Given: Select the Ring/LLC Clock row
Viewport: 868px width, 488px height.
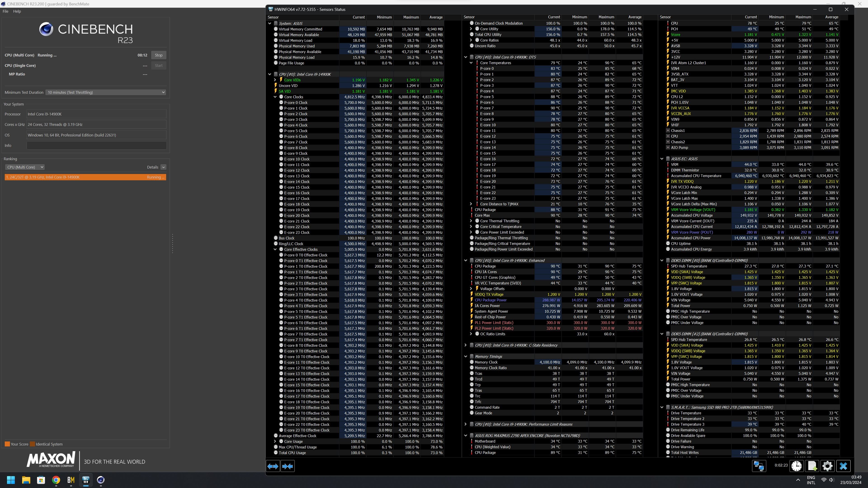Looking at the screenshot, I should point(359,244).
